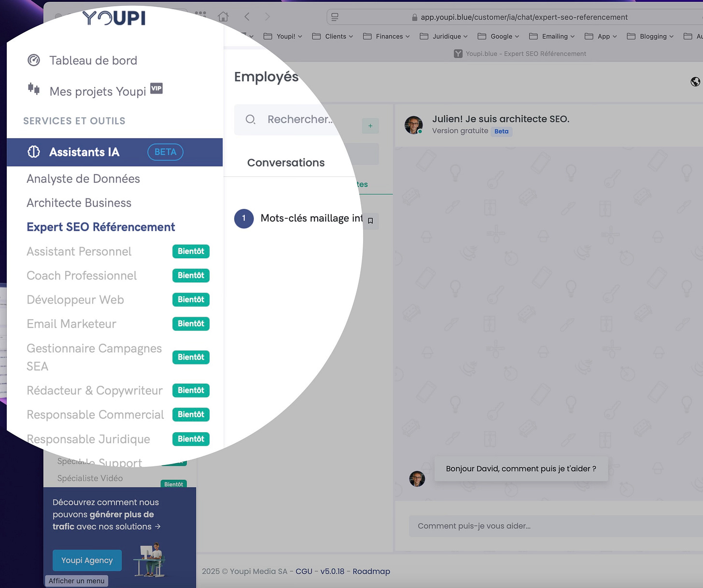Click the VIP badge next to projects
This screenshot has width=703, height=588.
tap(156, 88)
